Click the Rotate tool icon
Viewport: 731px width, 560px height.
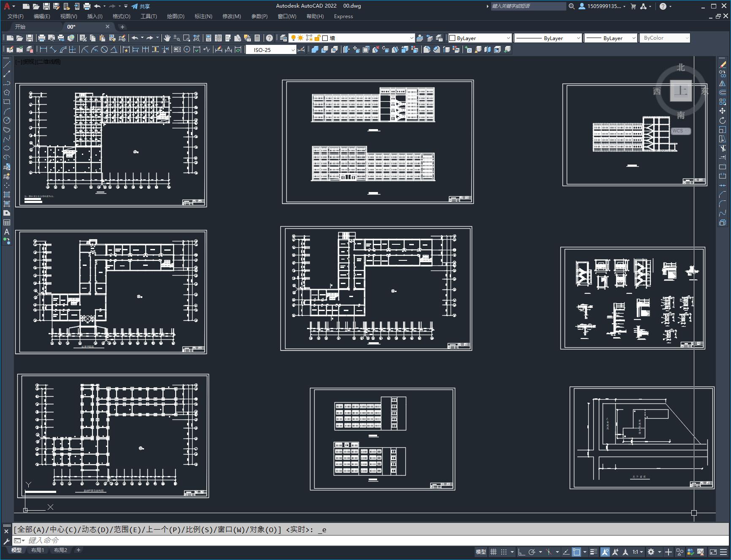723,120
